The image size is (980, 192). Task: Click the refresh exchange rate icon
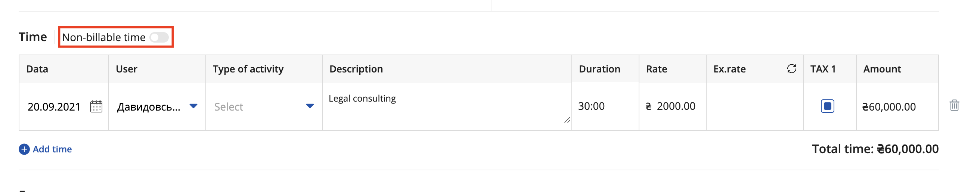tap(792, 69)
